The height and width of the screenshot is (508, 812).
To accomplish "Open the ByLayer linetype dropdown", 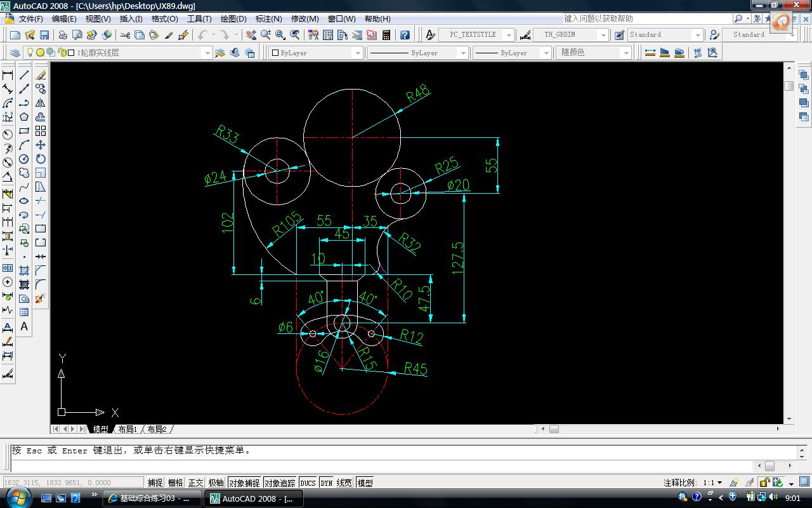I will click(x=418, y=53).
